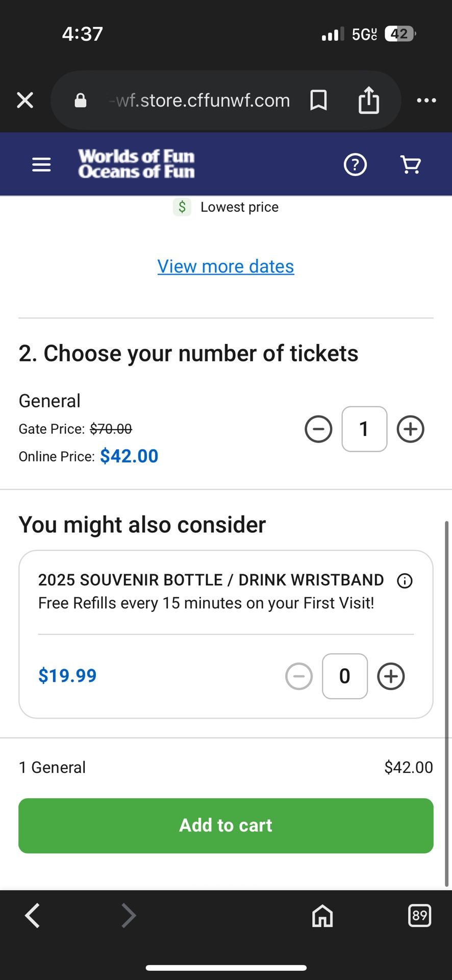The height and width of the screenshot is (980, 452).
Task: Decrease Souvenir Bottle quantity
Action: [x=299, y=676]
